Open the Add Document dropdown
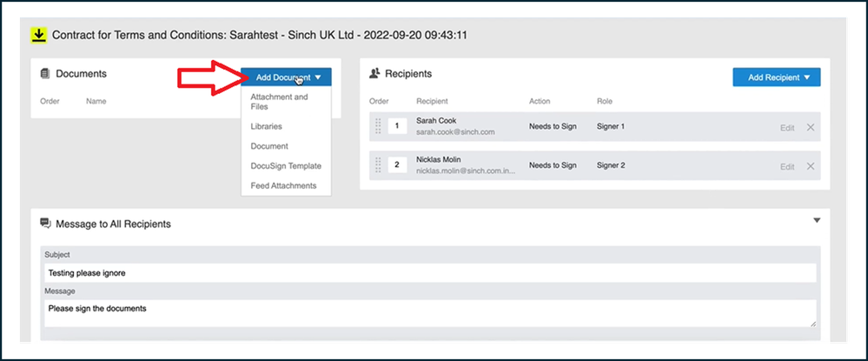 pos(286,77)
